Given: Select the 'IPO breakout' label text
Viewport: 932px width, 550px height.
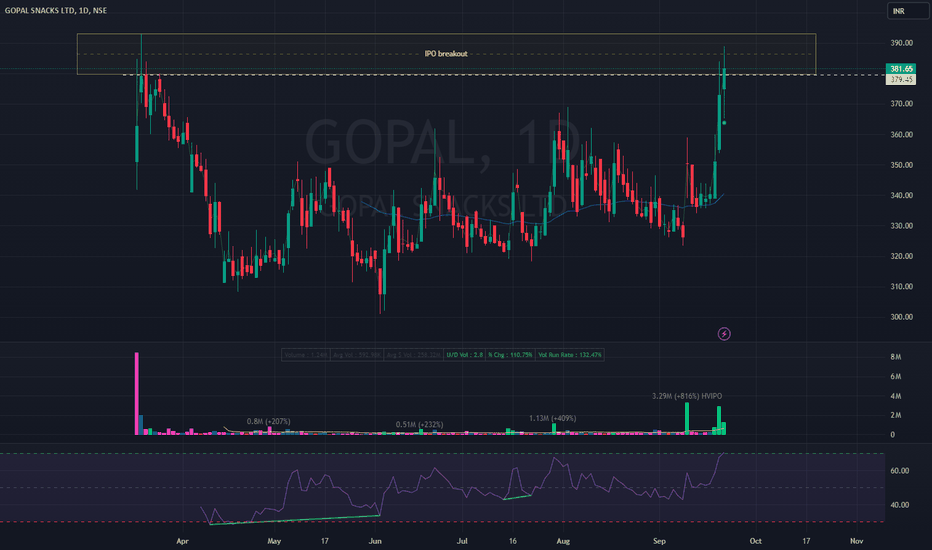Looking at the screenshot, I should (446, 54).
